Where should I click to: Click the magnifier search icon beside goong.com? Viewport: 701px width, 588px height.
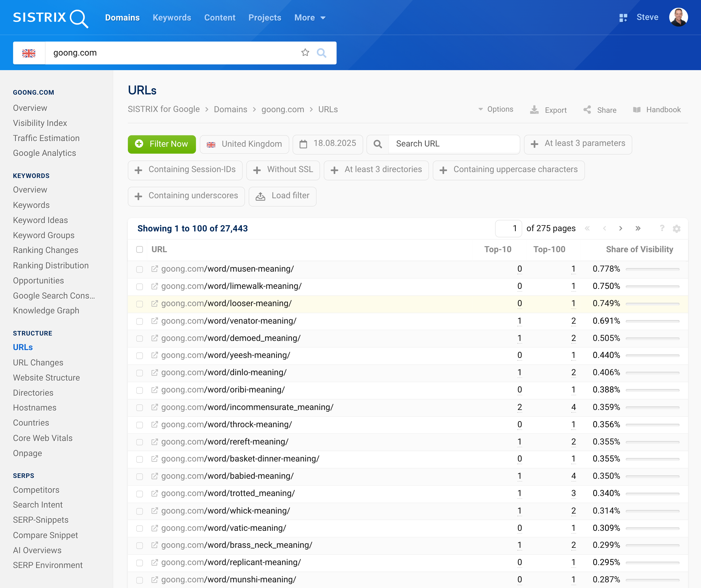click(x=321, y=53)
